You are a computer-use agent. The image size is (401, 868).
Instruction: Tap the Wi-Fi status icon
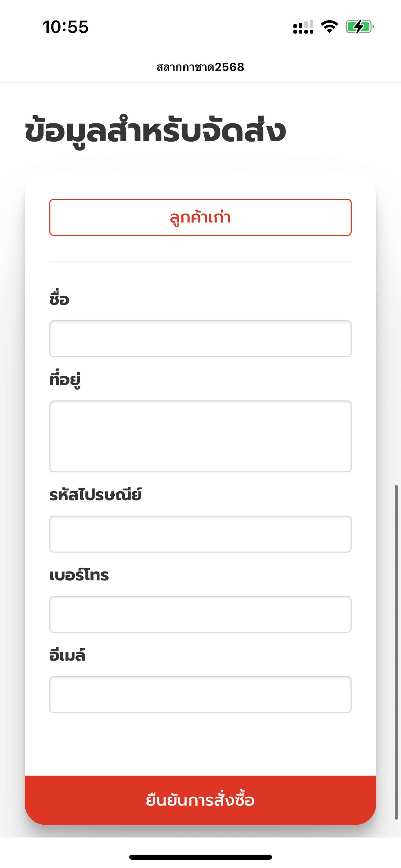[329, 27]
